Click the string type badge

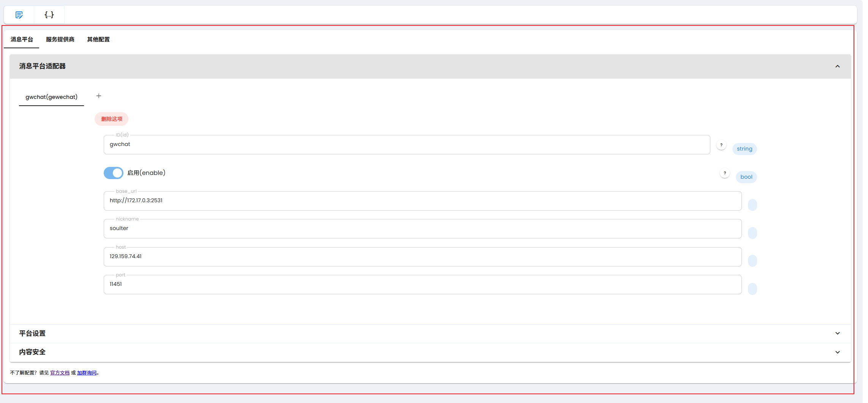pyautogui.click(x=745, y=149)
